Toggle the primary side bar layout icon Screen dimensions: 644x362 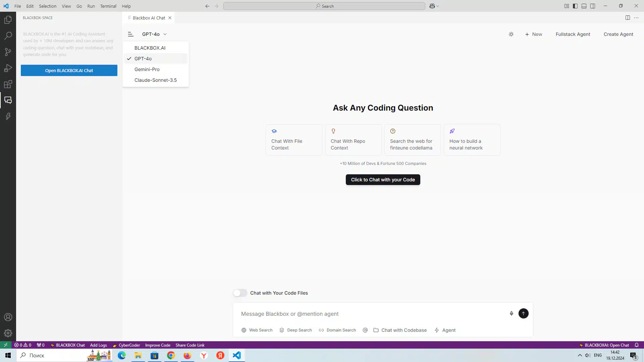pos(575,6)
